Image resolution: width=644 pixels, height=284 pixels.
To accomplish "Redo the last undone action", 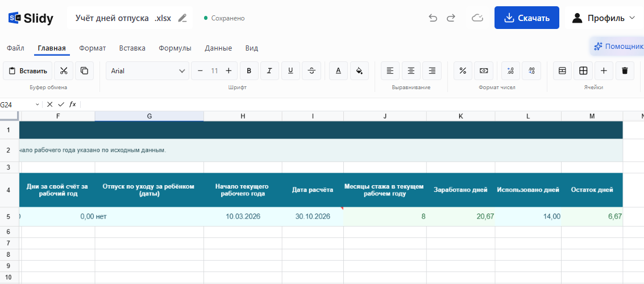I will [451, 18].
